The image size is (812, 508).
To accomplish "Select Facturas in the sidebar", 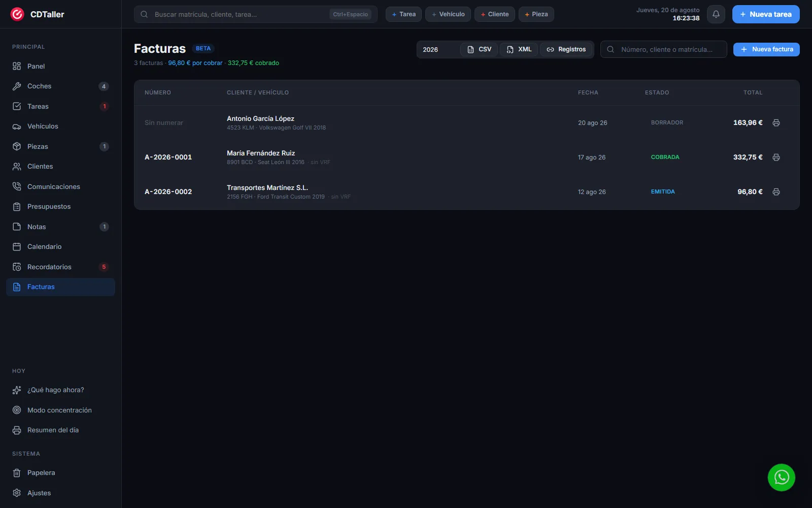I will click(x=60, y=287).
